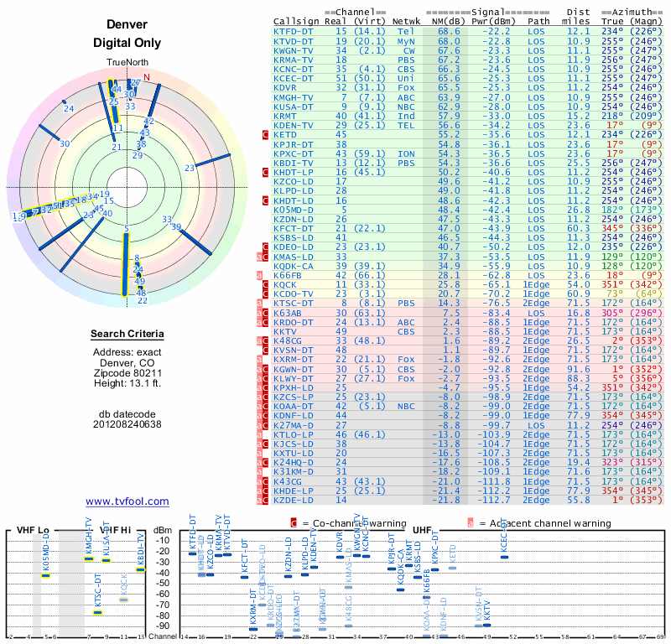Click the KMGH-TV signal marker in VHF Hi chart
This screenshot has height=644, width=671.
[x=89, y=558]
